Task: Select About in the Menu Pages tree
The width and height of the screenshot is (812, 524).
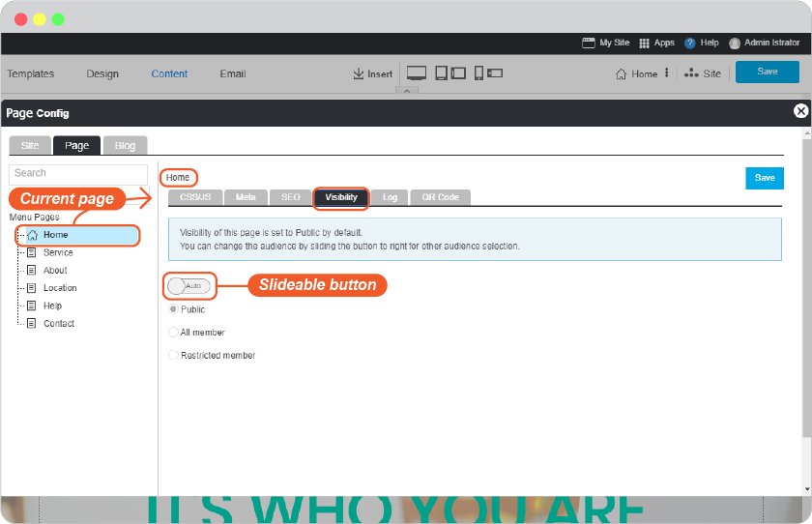Action: coord(55,271)
